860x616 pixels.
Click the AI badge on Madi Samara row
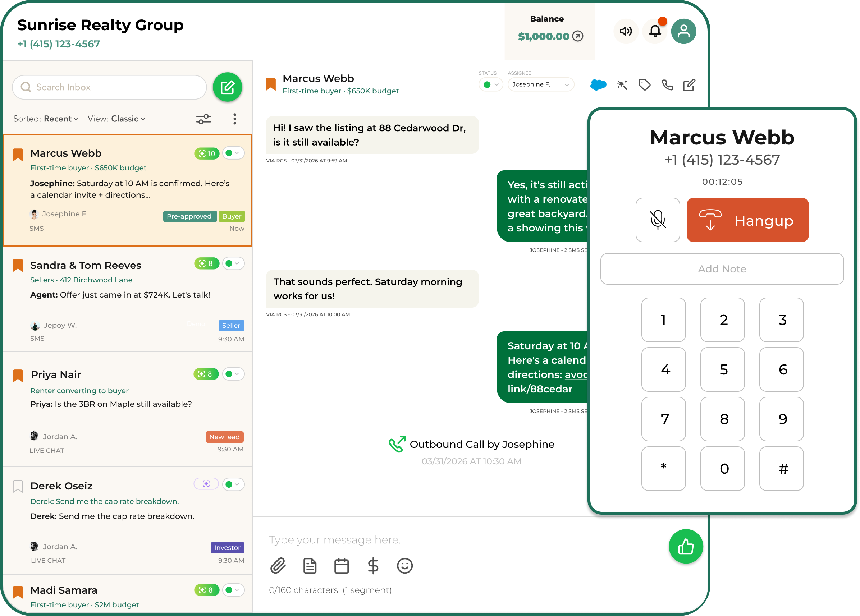207,590
